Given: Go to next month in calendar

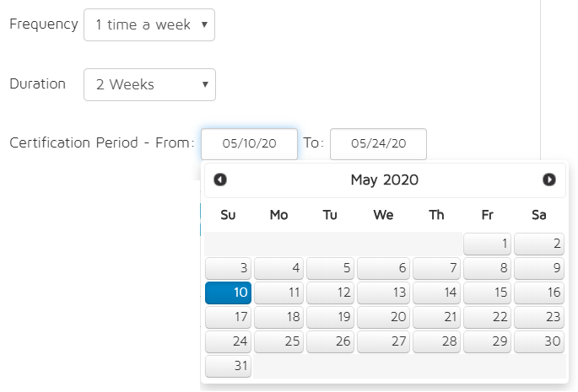Looking at the screenshot, I should pos(549,180).
